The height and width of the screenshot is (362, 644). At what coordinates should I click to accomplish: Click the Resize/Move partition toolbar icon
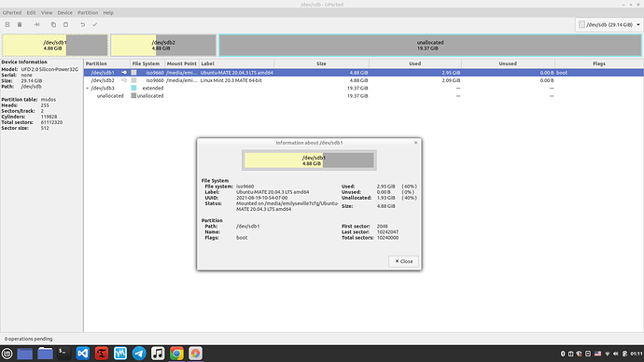[36, 24]
